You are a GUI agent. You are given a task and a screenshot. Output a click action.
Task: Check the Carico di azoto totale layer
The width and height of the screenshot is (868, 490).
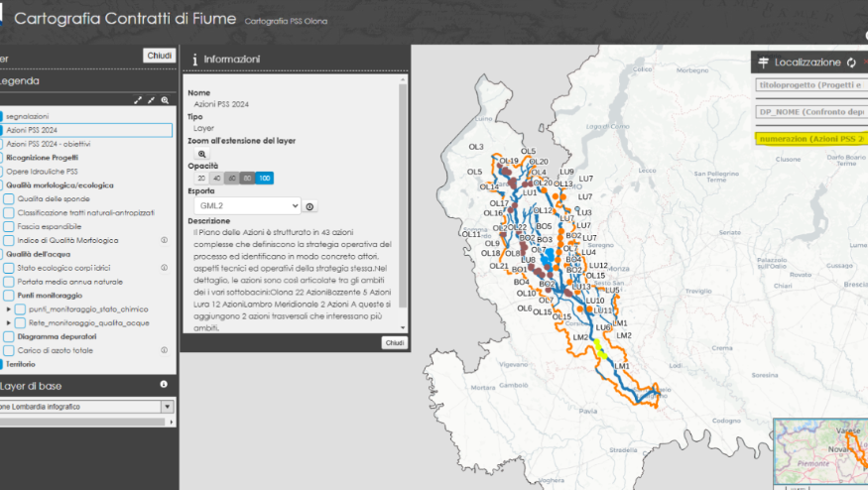point(9,350)
